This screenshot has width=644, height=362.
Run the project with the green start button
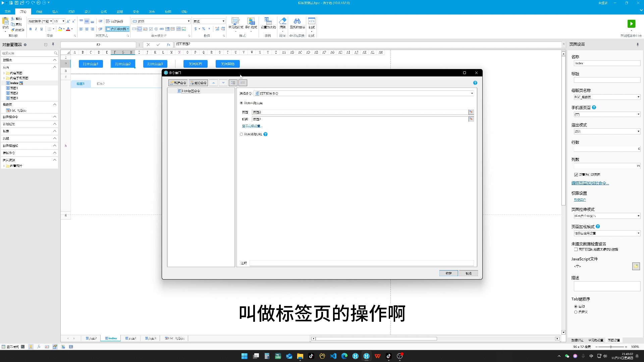(x=631, y=23)
